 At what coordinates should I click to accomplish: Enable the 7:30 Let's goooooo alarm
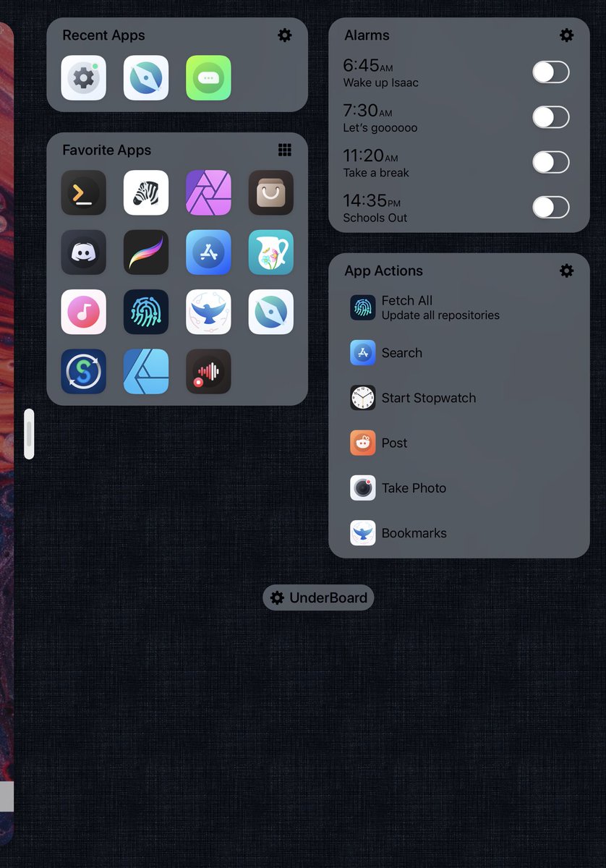coord(551,117)
